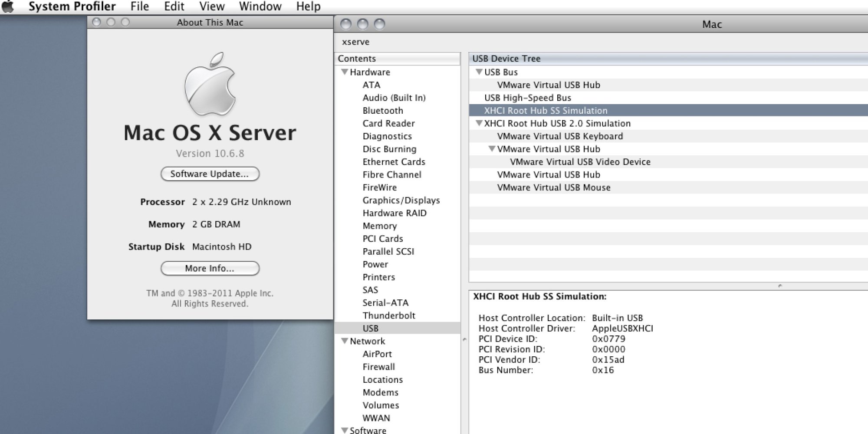Select USB High-Speed Bus entry
This screenshot has width=868, height=434.
click(x=528, y=98)
